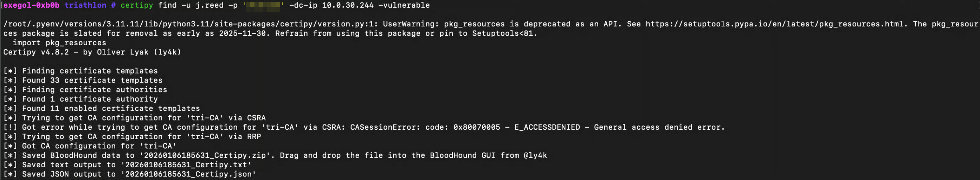This screenshot has width=980, height=180.
Task: Click the E_ACCESSDENIED error text
Action: [x=547, y=127]
